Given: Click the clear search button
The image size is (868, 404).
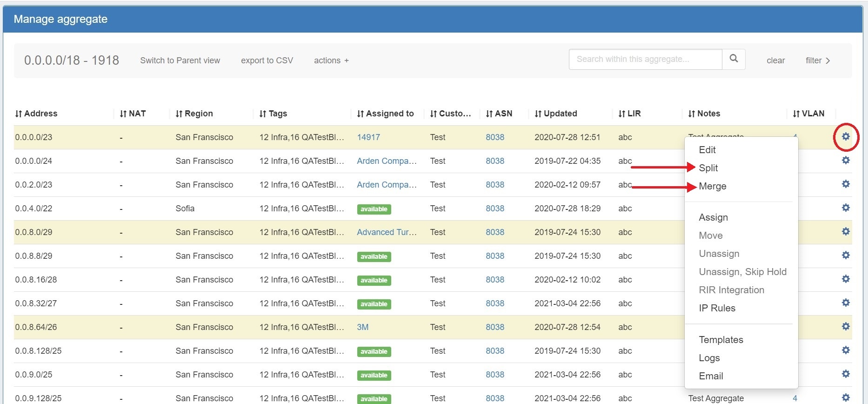Looking at the screenshot, I should coord(775,61).
